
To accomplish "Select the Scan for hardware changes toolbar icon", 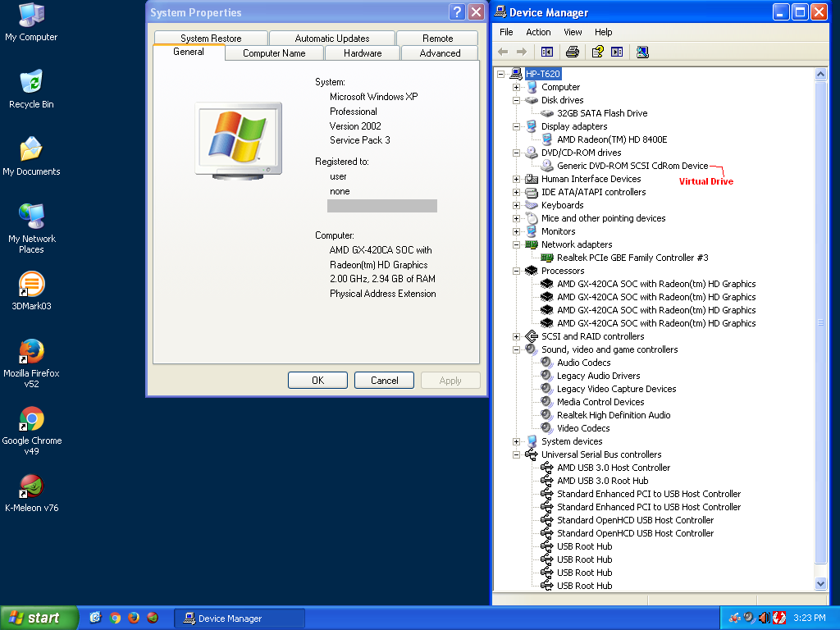I will coord(641,52).
